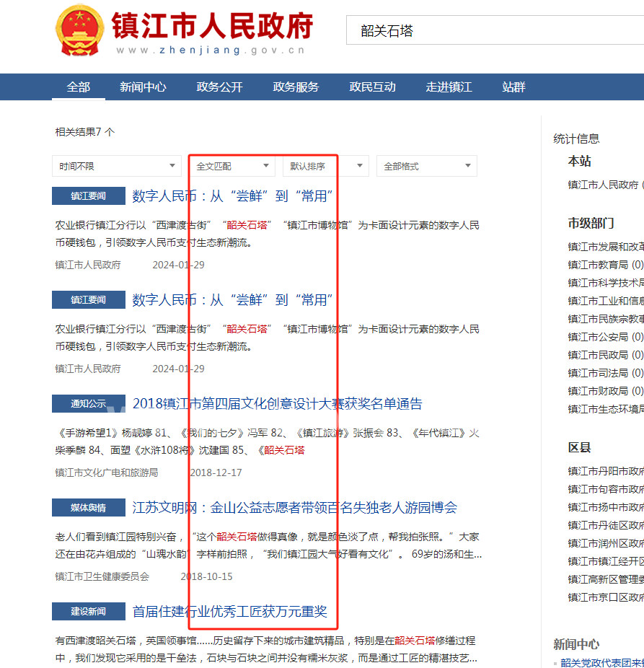Viewport: 644px width, 668px height.
Task: Open the 政民互动 tab
Action: (372, 87)
